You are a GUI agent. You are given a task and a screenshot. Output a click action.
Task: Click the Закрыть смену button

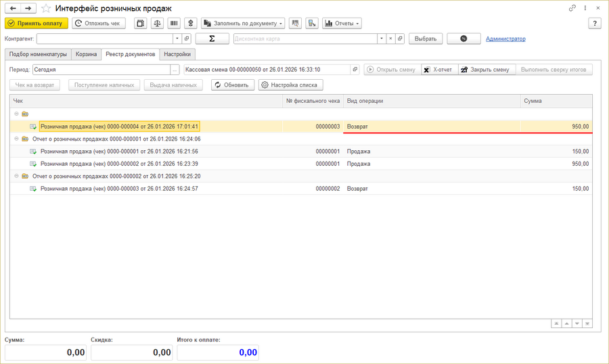tap(486, 70)
